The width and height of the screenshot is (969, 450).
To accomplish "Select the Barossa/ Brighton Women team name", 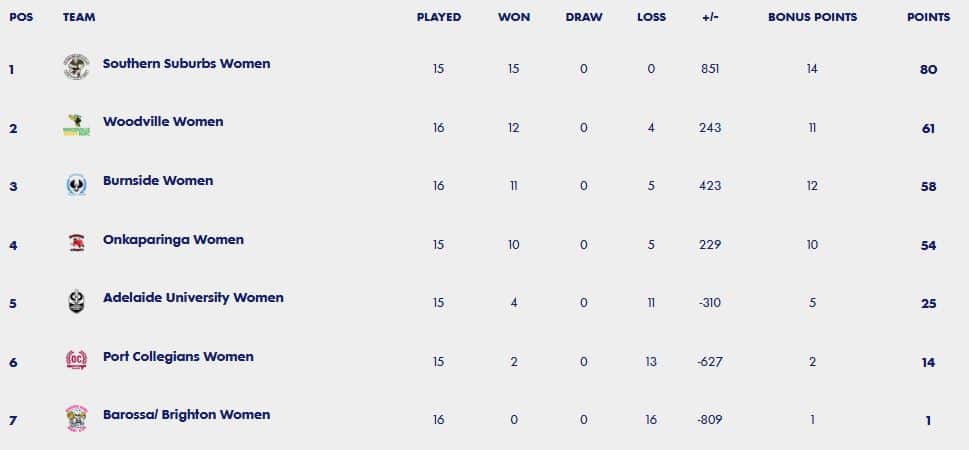I will pyautogui.click(x=186, y=415).
